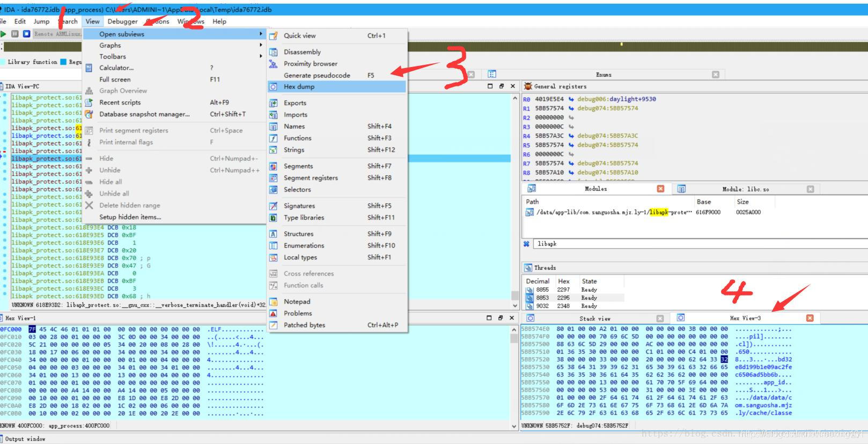Screen dimensions: 868x444
Task: Click the Structures window icon
Action: coord(273,234)
